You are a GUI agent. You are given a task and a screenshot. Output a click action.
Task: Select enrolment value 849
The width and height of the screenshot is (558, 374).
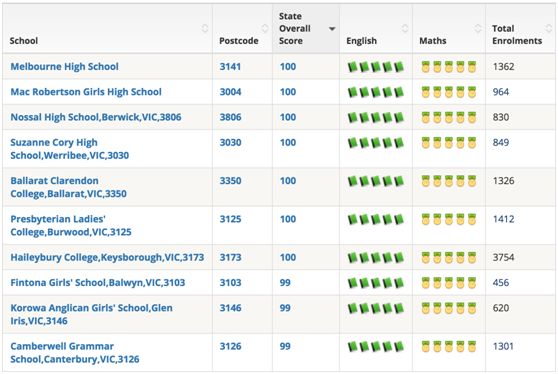tap(501, 142)
